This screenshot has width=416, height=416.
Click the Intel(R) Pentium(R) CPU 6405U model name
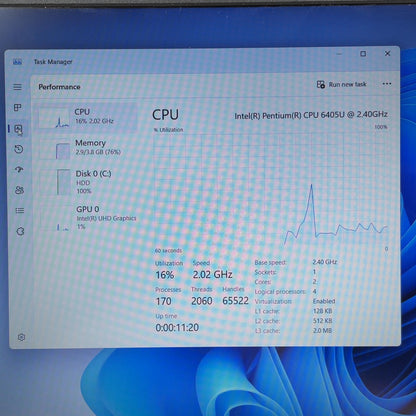click(x=311, y=115)
